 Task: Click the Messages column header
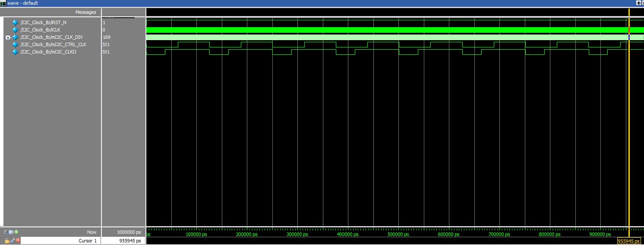click(x=86, y=12)
